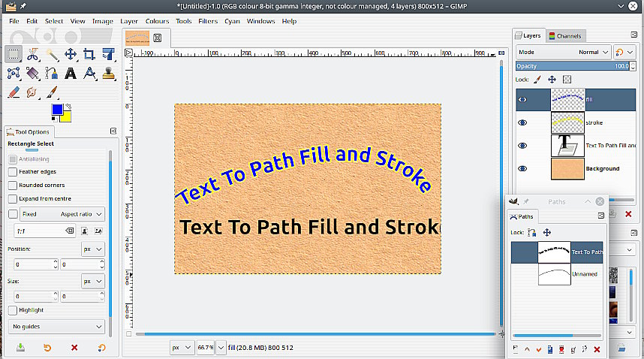Viewport: 644px width, 359px height.
Task: Open the Filters menu
Action: pos(208,21)
